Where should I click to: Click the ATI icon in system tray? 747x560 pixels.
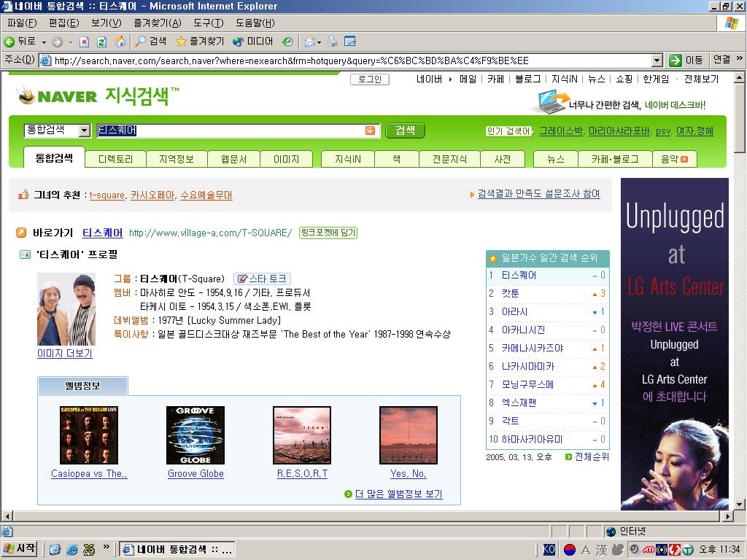click(648, 550)
